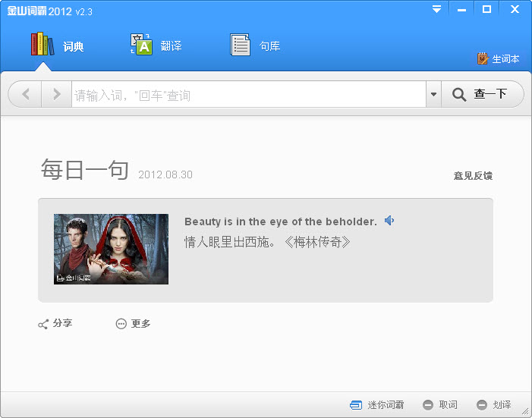Play audio of the daily sentence
The height and width of the screenshot is (418, 532).
pos(389,221)
